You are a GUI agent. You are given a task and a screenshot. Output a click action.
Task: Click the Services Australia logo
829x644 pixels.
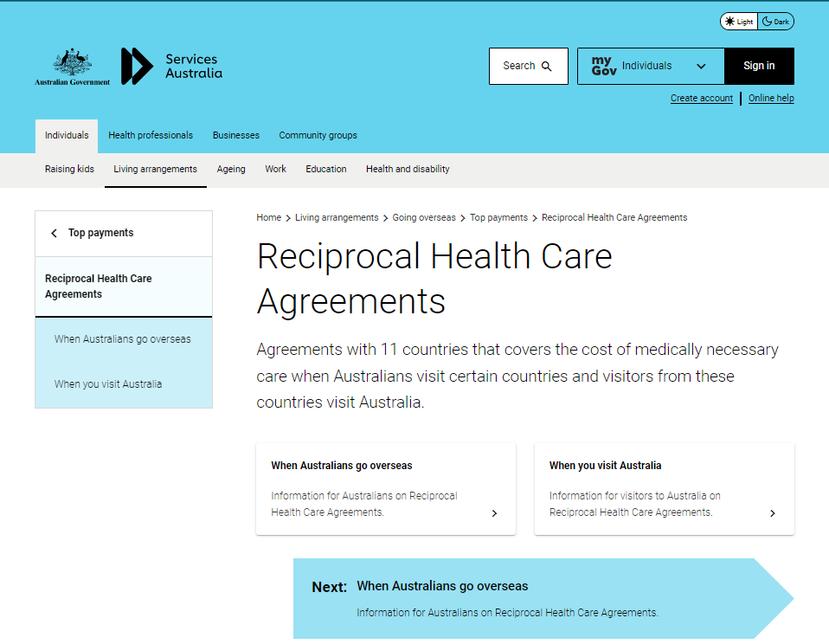(x=172, y=67)
